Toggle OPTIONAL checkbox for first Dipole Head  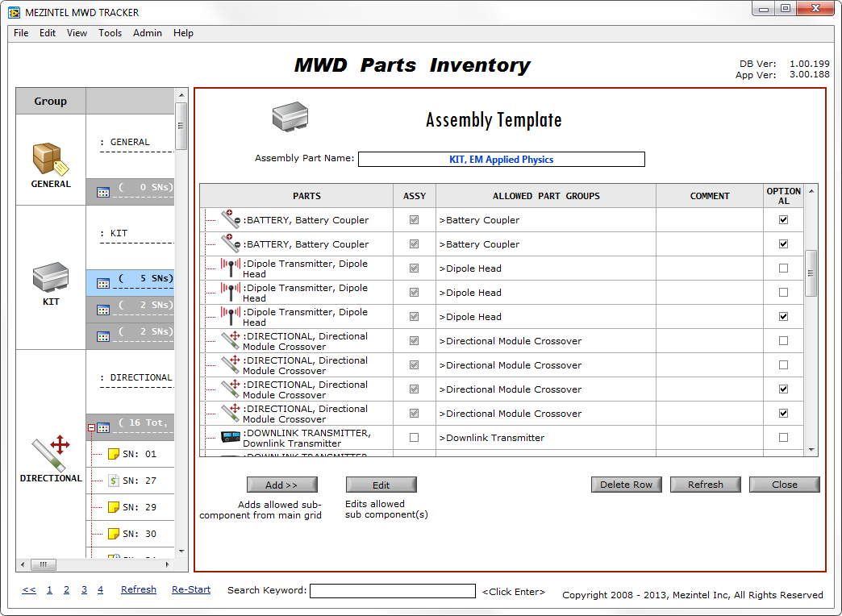[x=783, y=268]
